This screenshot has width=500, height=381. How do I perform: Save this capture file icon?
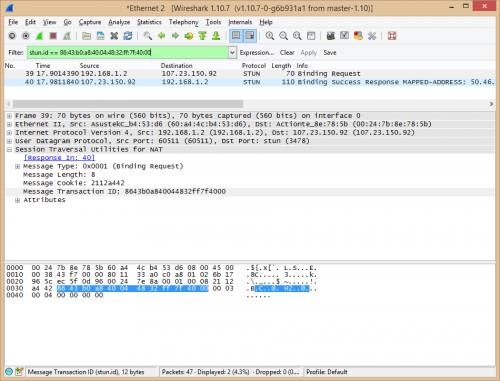(x=100, y=36)
